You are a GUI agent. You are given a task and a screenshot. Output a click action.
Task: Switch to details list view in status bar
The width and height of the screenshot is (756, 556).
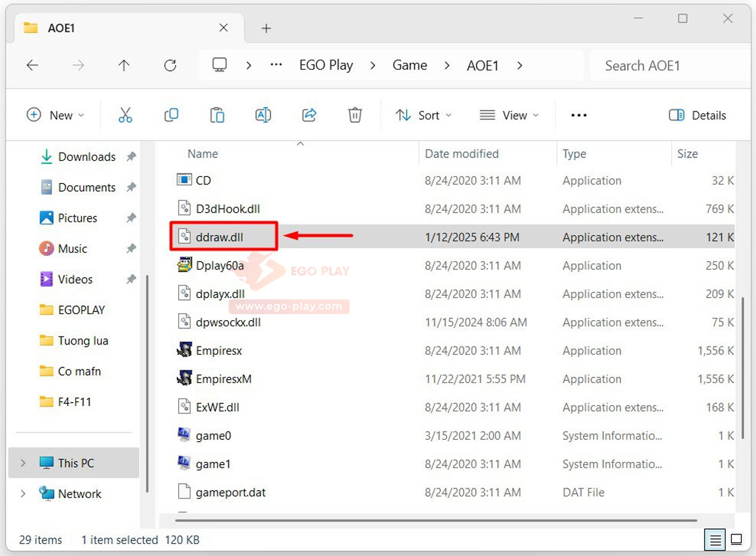tap(715, 540)
